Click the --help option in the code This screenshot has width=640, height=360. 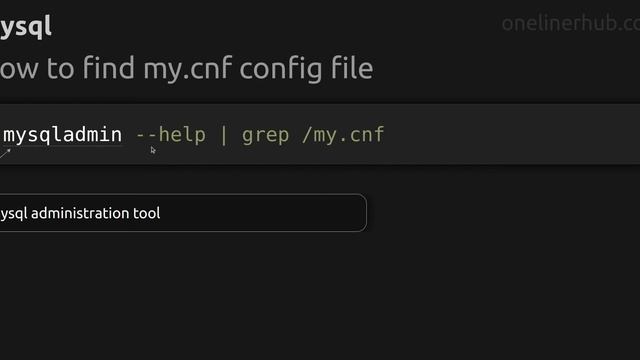click(171, 135)
